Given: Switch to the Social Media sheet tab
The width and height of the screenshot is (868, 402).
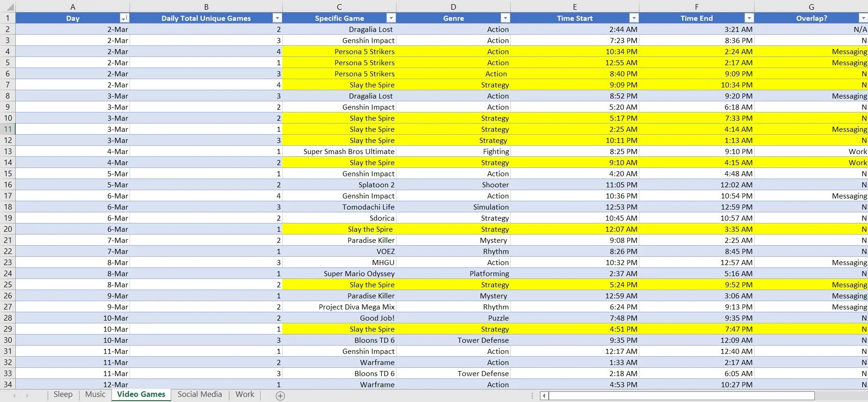Looking at the screenshot, I should [200, 395].
